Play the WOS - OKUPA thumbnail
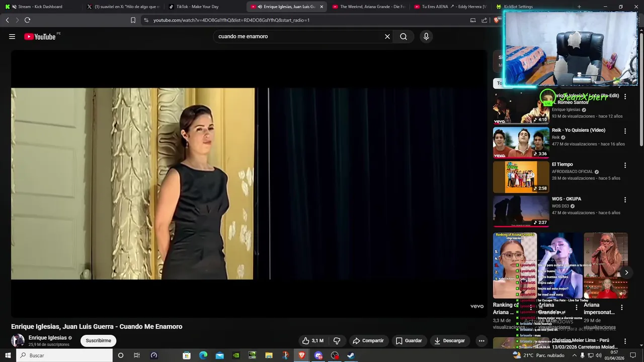This screenshot has width=644, height=362. [x=521, y=212]
